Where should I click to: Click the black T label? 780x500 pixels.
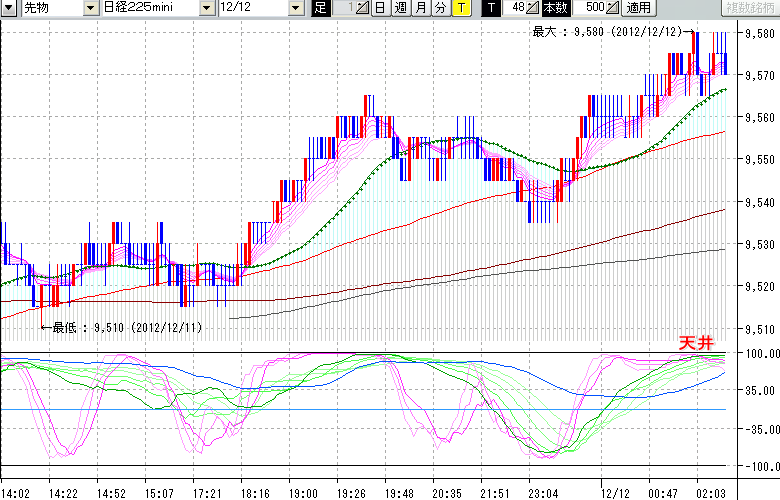tap(490, 8)
